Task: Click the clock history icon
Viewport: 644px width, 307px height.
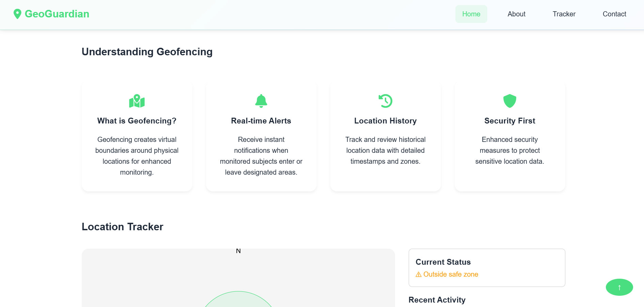Action: (x=386, y=101)
